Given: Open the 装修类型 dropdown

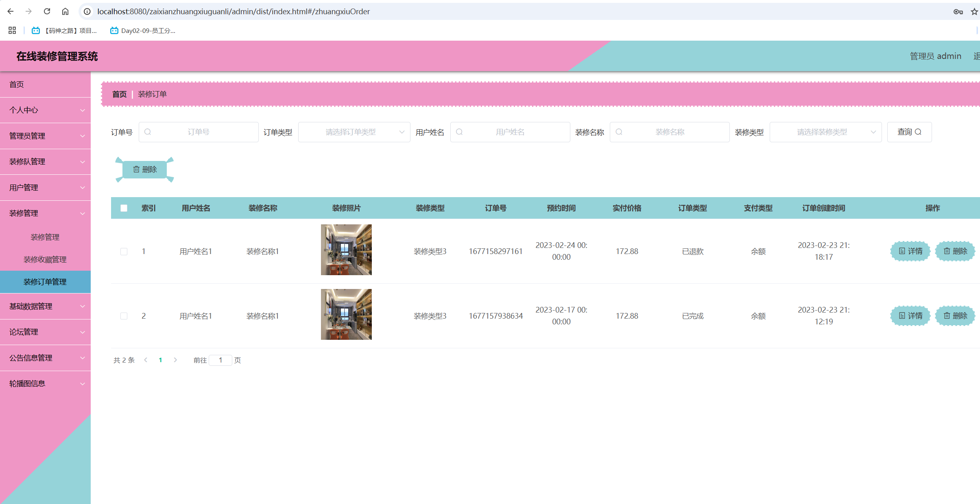Looking at the screenshot, I should pos(825,132).
